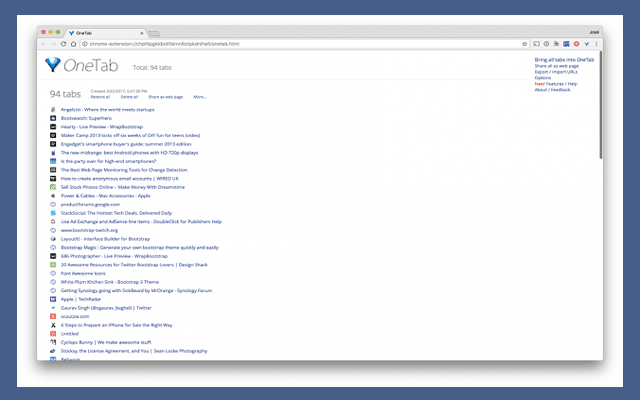Open Hearty - Live Preview - WrapBootstrap
The image size is (640, 400).
pos(102,127)
